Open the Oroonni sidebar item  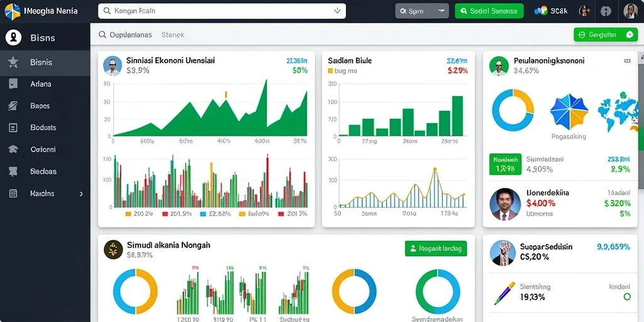[45, 150]
